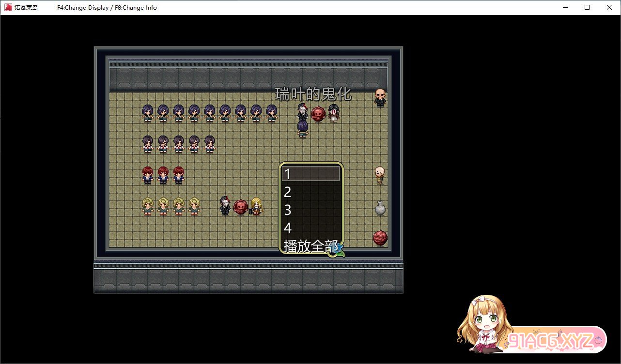Select option 4 in the choice menu
The width and height of the screenshot is (621, 364).
[310, 228]
